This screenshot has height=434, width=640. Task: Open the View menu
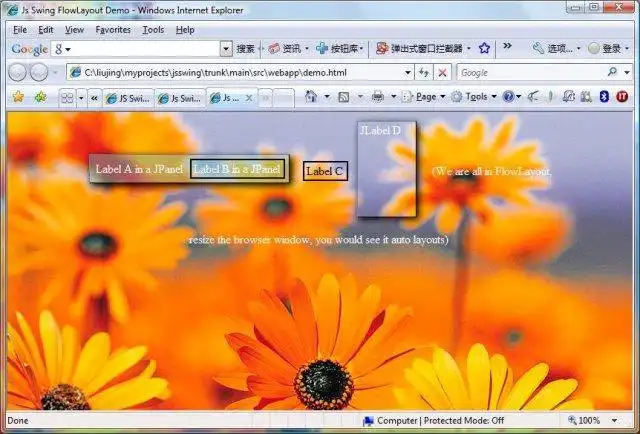(x=74, y=30)
